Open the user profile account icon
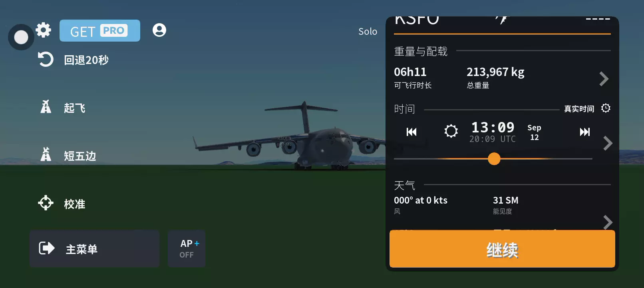This screenshot has width=644, height=288. [x=159, y=30]
